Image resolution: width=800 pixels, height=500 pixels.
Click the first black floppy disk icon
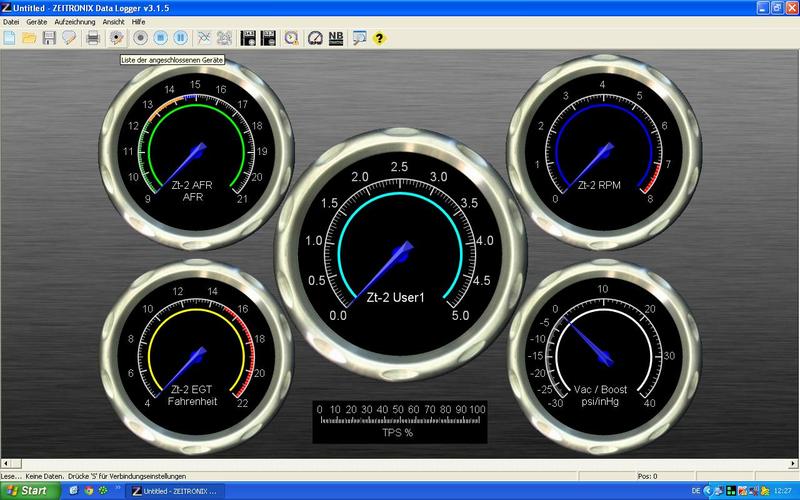(x=248, y=38)
